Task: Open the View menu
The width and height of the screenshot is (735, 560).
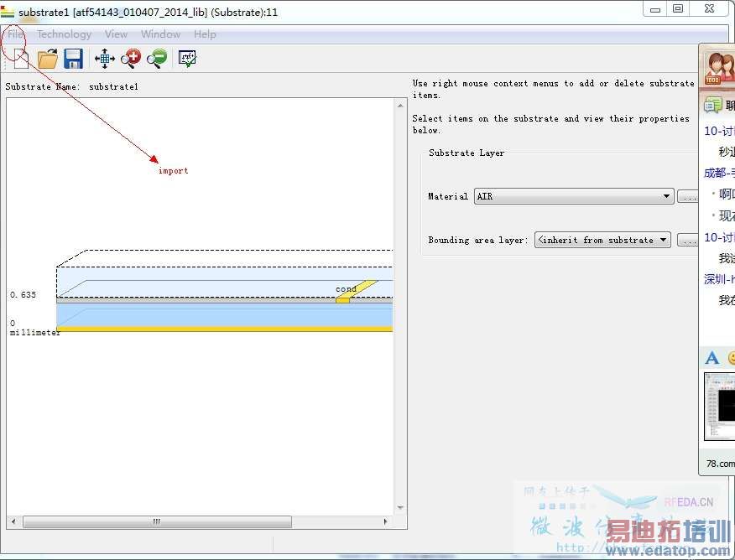Action: click(116, 34)
